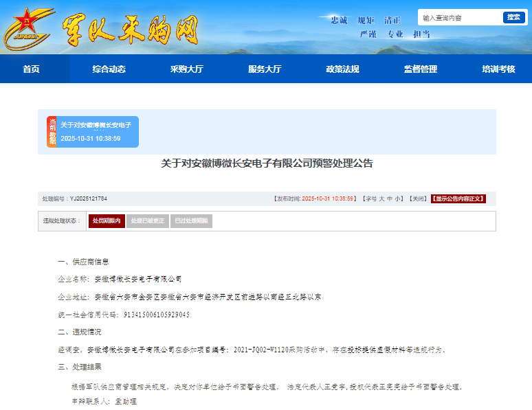Select the blue announcement card dated 2025-10-31
The image size is (532, 410).
[x=98, y=132]
